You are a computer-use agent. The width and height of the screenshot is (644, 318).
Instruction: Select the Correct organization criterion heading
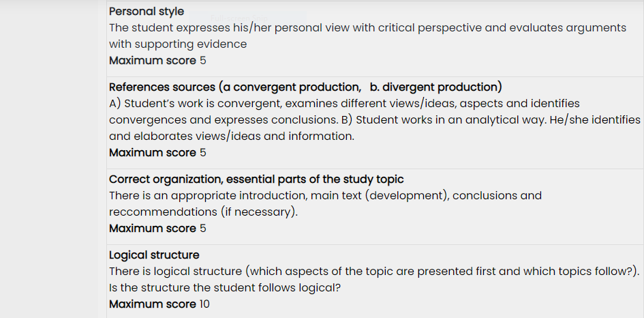click(256, 179)
